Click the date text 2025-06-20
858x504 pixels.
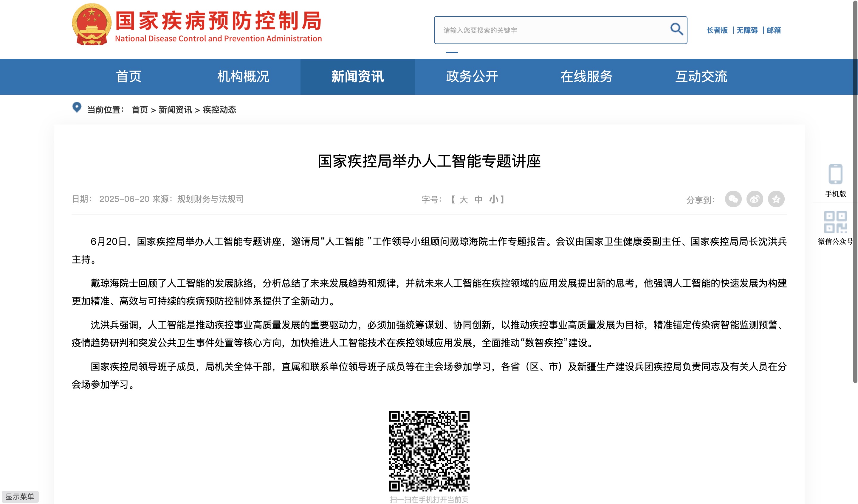(124, 199)
